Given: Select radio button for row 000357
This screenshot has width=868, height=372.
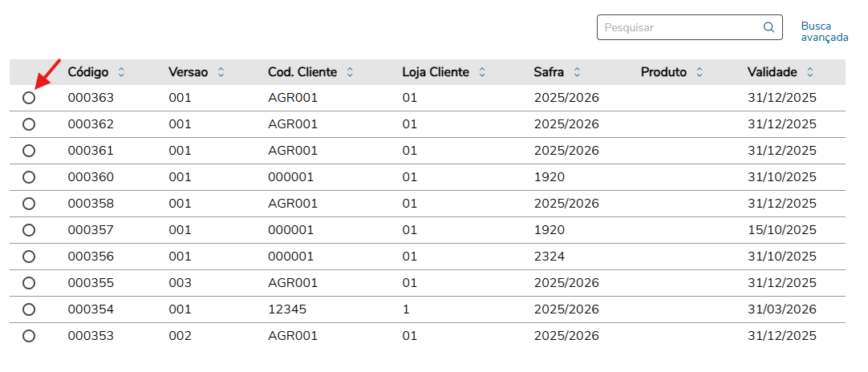Looking at the screenshot, I should pos(29,230).
